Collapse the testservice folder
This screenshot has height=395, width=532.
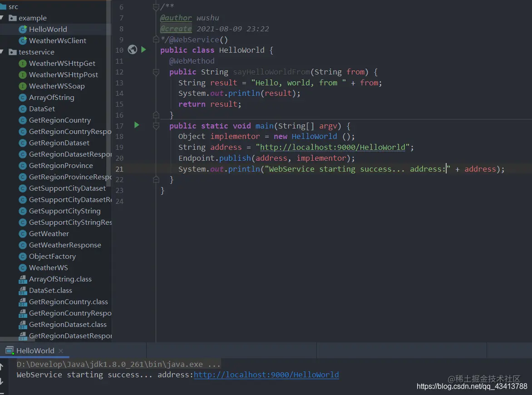[2, 52]
